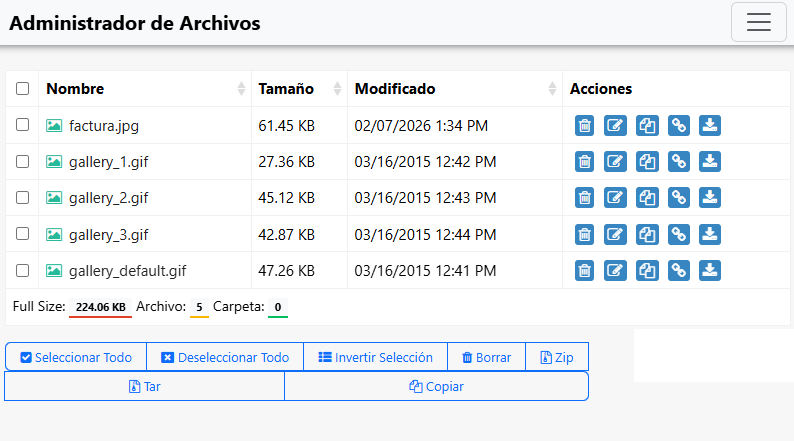Check the box next to factura.jpg
This screenshot has width=794, height=441.
coord(22,125)
